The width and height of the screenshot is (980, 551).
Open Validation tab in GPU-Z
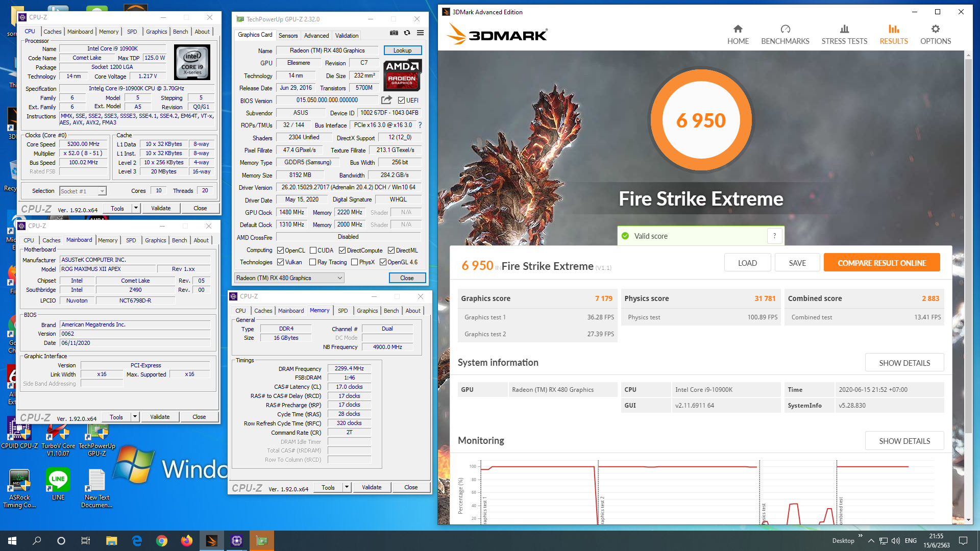(x=347, y=36)
